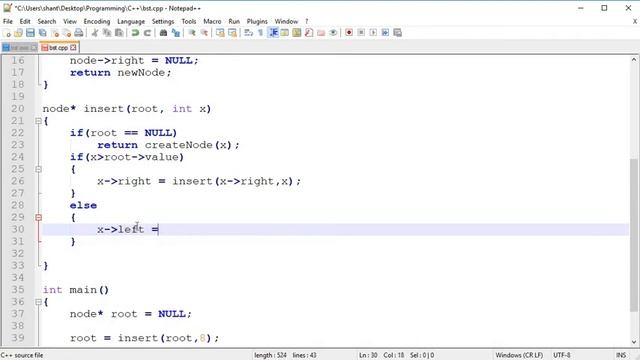Redo the edit via toolbar icon
This screenshot has height=360, width=640.
coord(147,33)
